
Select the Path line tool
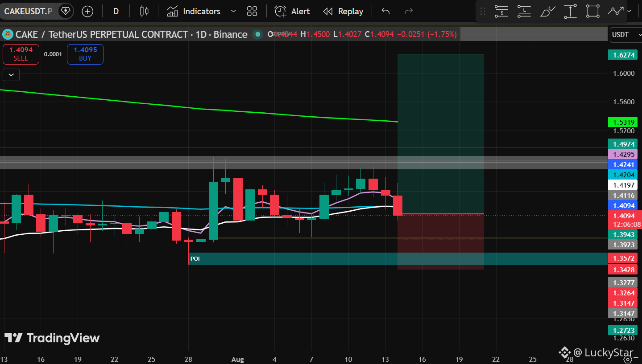616,11
